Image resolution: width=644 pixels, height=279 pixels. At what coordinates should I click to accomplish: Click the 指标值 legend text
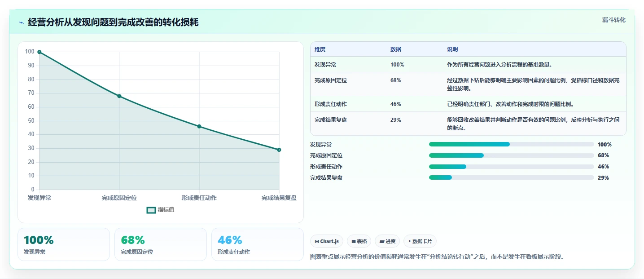pyautogui.click(x=166, y=210)
